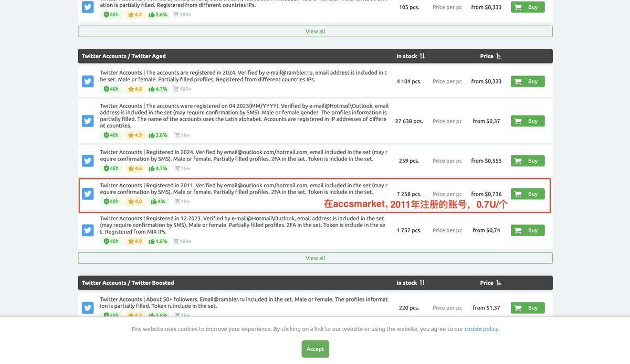Sort Twitter Boosted section by In stock
Image resolution: width=630 pixels, height=364 pixels.
pyautogui.click(x=411, y=283)
